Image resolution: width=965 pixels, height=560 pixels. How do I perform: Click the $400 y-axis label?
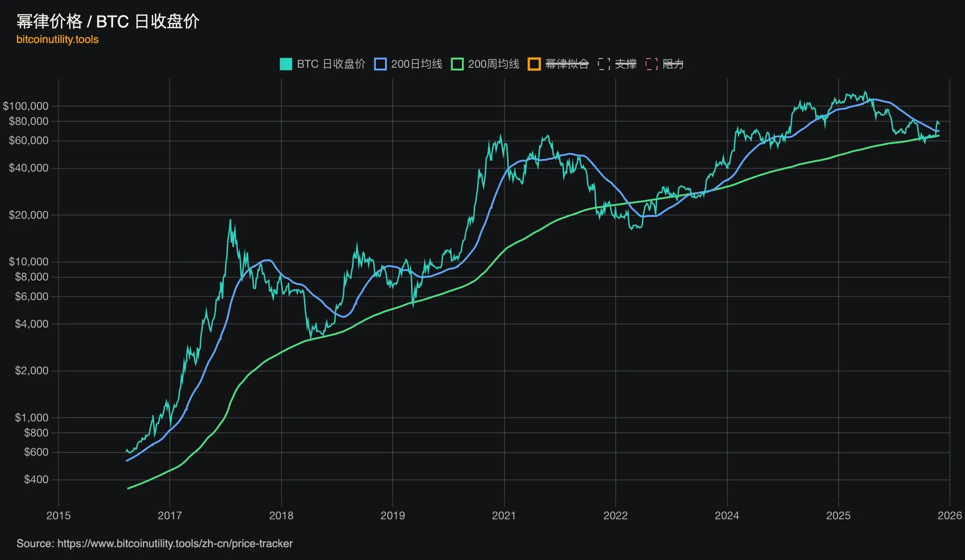(36, 479)
